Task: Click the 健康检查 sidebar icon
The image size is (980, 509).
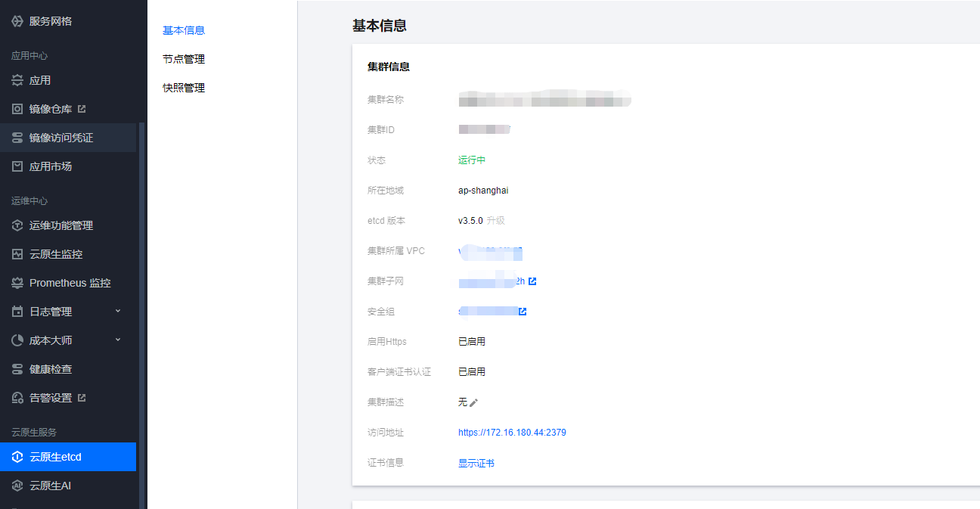Action: pyautogui.click(x=17, y=369)
